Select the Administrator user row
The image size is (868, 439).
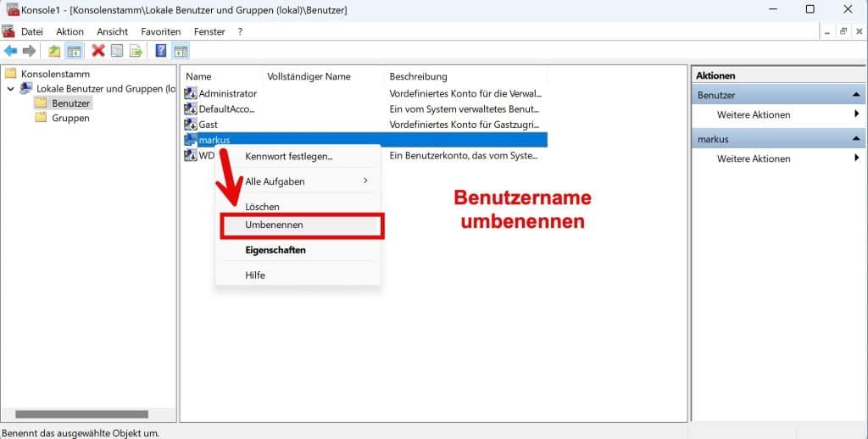coord(364,93)
